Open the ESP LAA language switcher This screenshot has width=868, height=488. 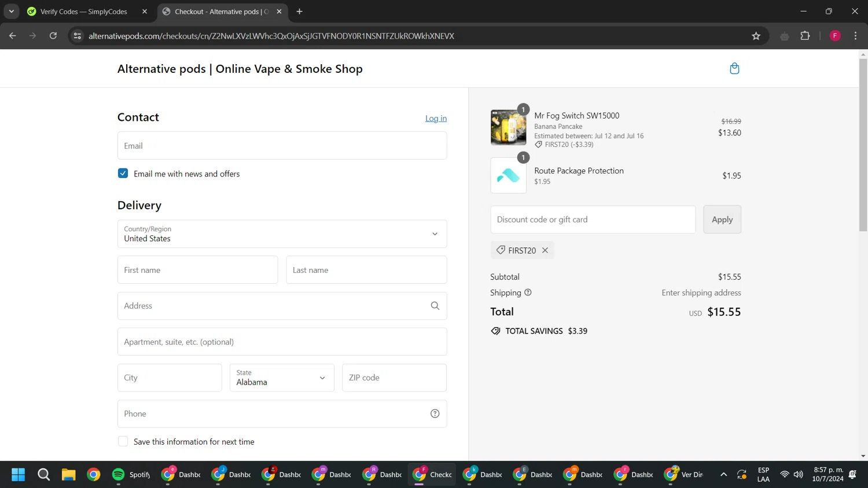(763, 475)
